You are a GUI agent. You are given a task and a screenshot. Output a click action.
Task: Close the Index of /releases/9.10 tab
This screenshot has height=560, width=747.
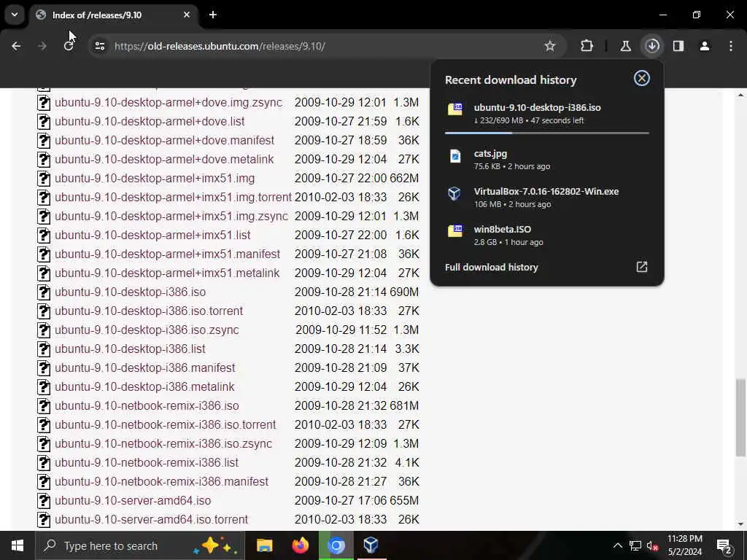(187, 15)
